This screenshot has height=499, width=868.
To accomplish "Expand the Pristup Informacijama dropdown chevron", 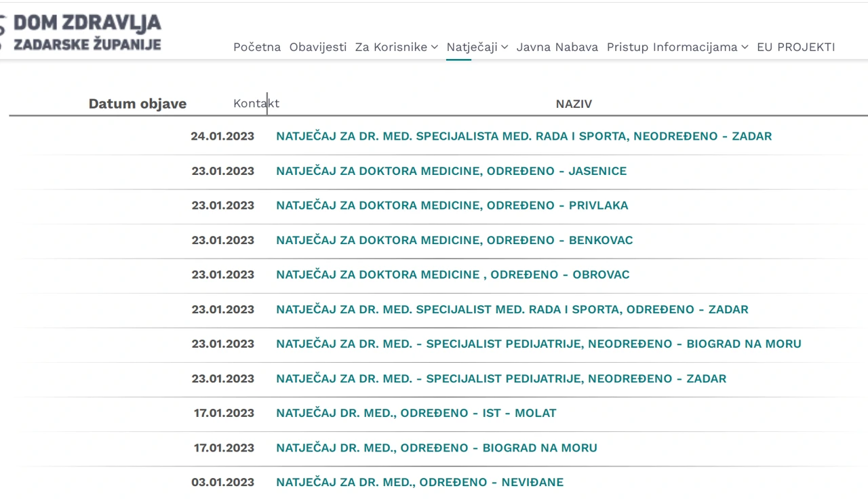I will point(745,47).
